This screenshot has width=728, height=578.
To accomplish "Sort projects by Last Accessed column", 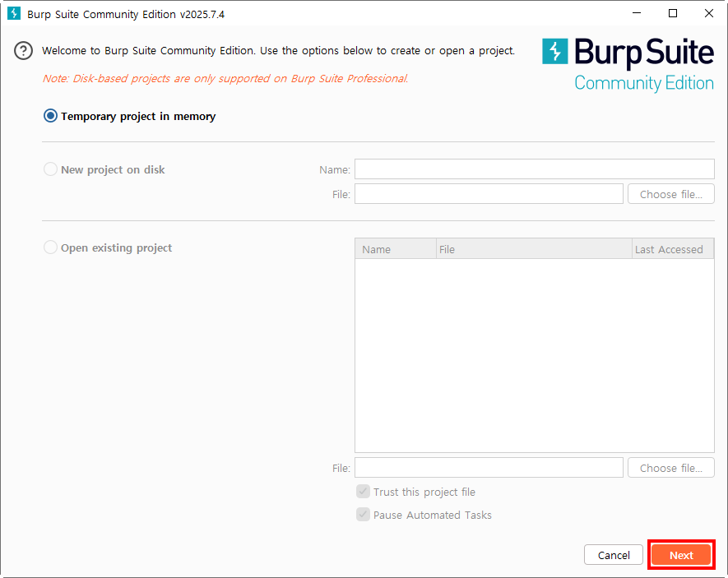I will [673, 249].
